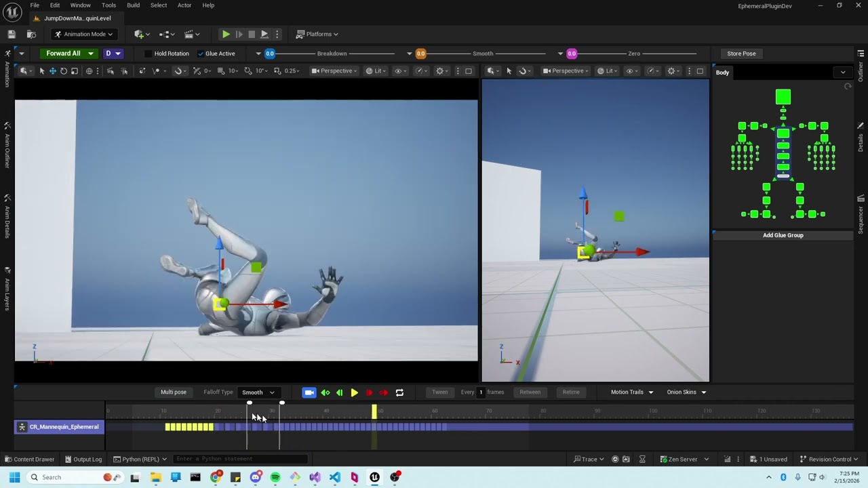Toggle rotation snapping in left viewport

click(x=248, y=70)
